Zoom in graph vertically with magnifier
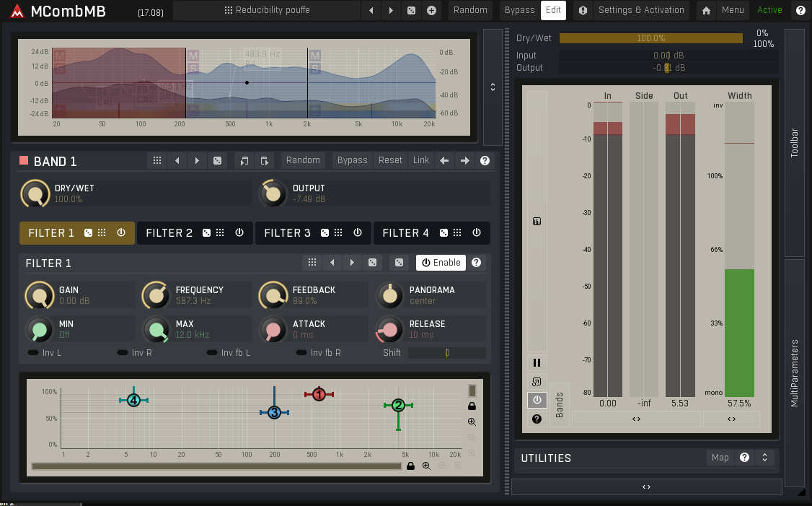This screenshot has height=506, width=812. click(472, 422)
